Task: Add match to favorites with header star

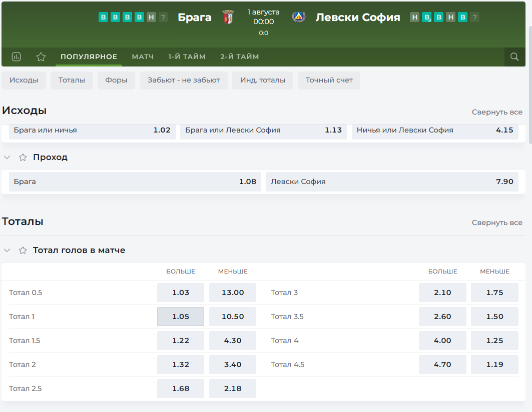Action: (x=41, y=56)
